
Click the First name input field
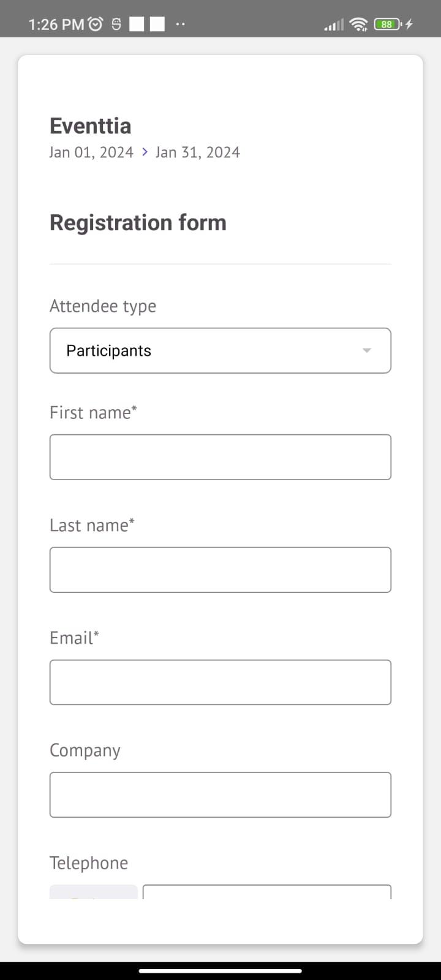click(221, 457)
